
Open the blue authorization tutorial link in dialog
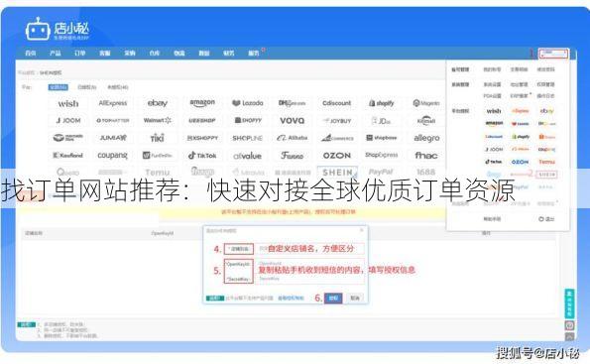point(291,299)
